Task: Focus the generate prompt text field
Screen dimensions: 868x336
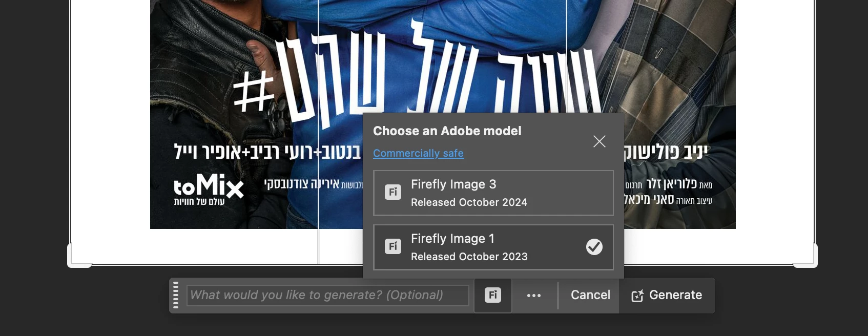Action: pos(328,296)
